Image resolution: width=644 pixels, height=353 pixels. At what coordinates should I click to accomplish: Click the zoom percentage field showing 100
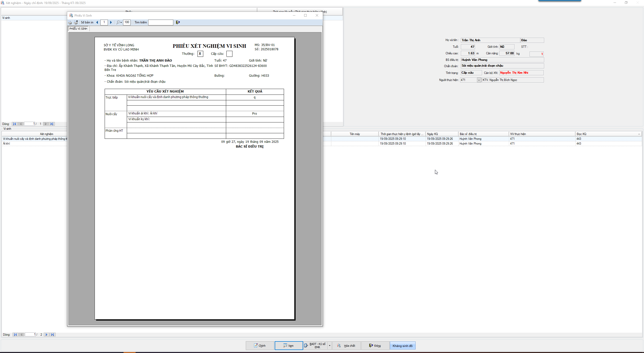click(127, 22)
